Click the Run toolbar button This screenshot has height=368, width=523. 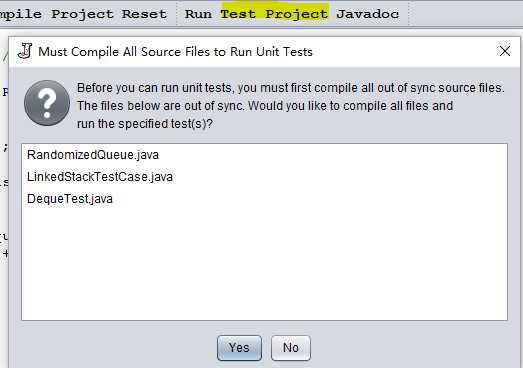click(x=198, y=14)
